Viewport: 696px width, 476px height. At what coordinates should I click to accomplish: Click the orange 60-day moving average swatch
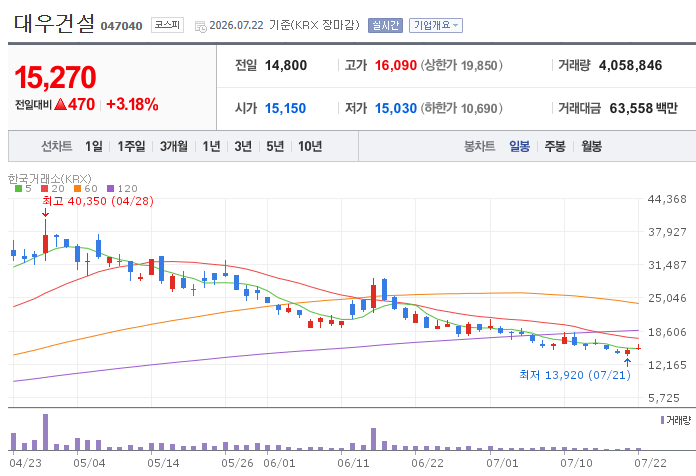(78, 189)
